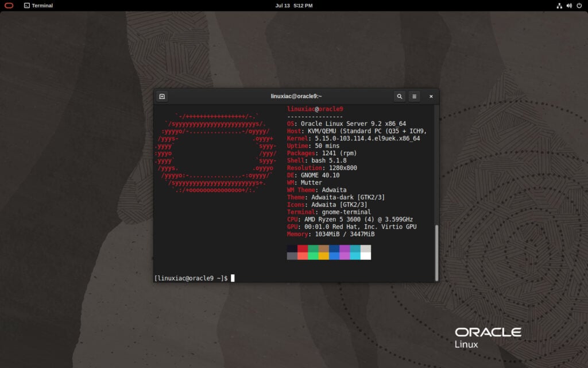This screenshot has height=368, width=588.
Task: Open the Terminal application menu label
Action: pyautogui.click(x=42, y=6)
